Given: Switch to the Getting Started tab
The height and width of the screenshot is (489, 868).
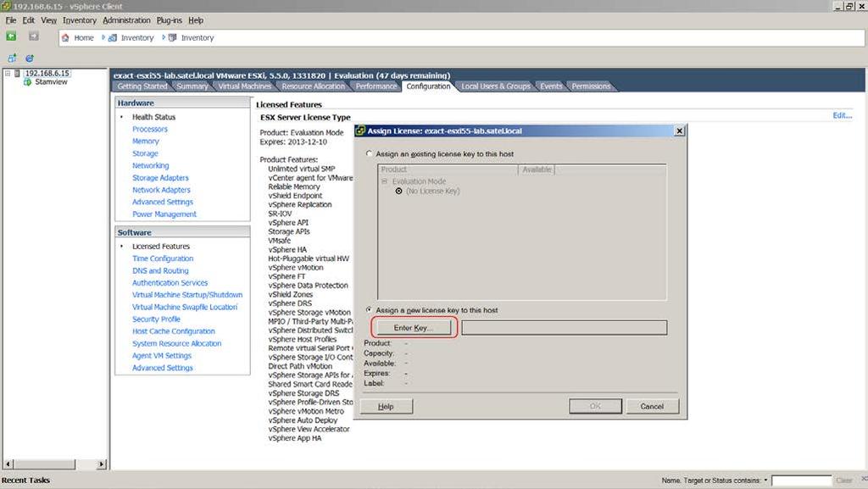Looking at the screenshot, I should pos(142,86).
